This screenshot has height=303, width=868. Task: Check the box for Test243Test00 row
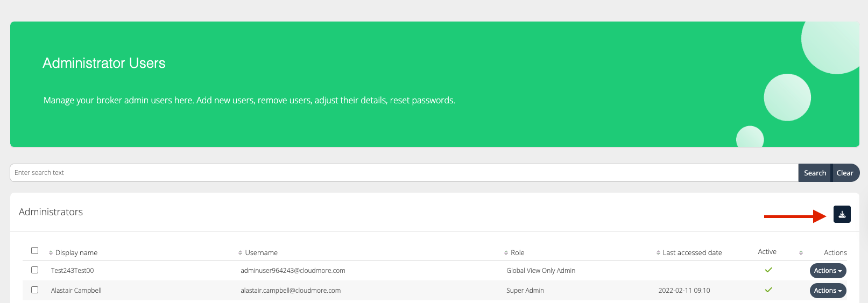[x=35, y=270]
